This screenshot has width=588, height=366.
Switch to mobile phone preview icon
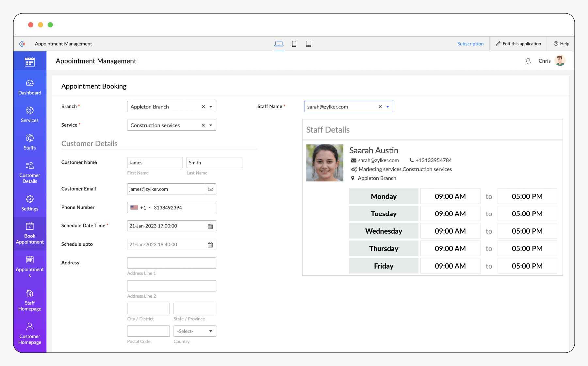pyautogui.click(x=294, y=44)
